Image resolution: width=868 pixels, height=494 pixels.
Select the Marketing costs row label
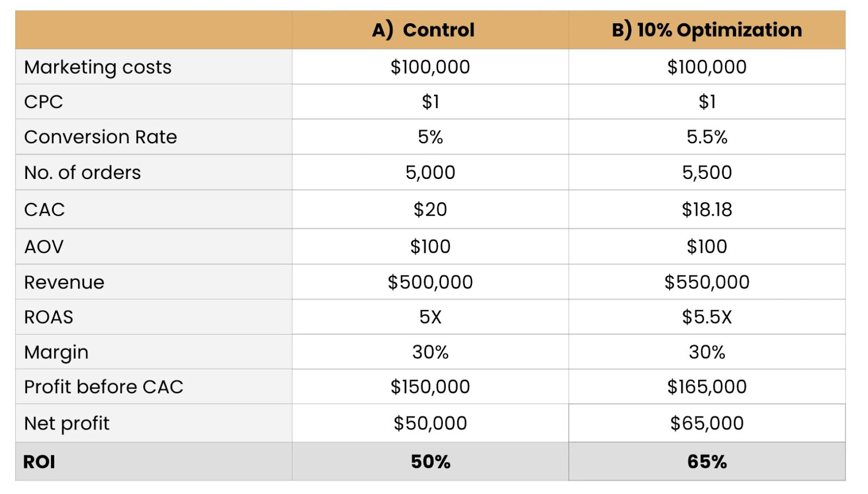[x=98, y=67]
